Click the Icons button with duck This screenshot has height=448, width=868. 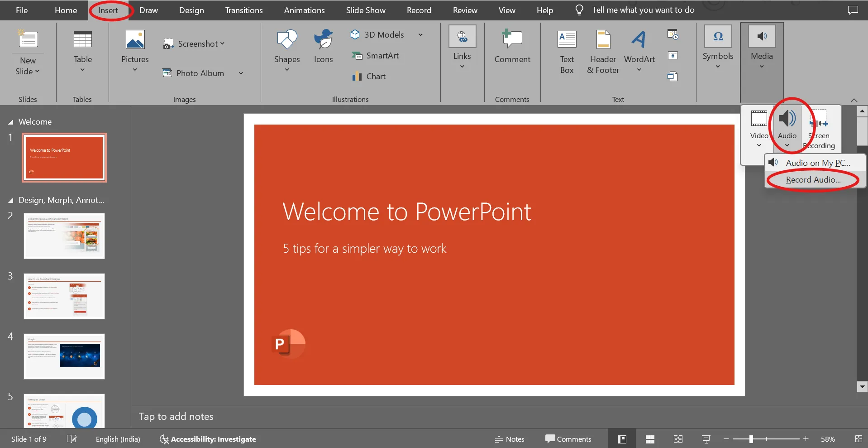click(x=323, y=40)
